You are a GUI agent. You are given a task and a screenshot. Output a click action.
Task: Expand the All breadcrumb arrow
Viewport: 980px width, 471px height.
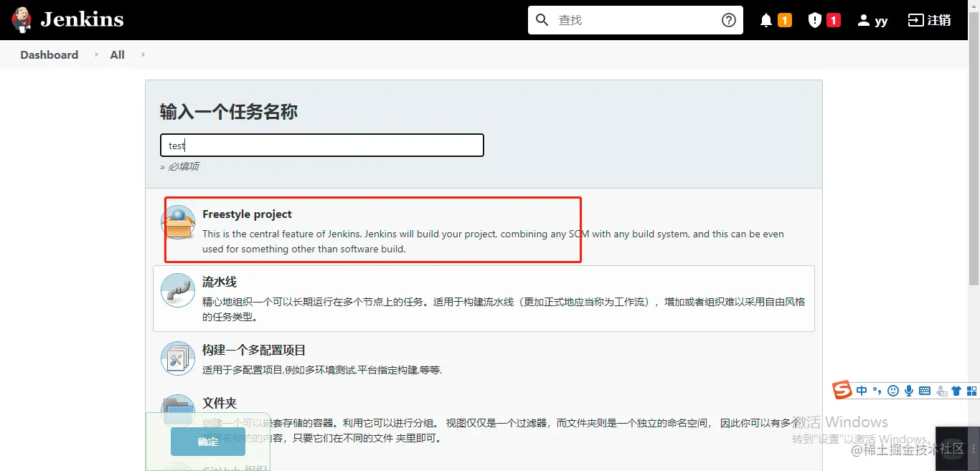tap(143, 54)
